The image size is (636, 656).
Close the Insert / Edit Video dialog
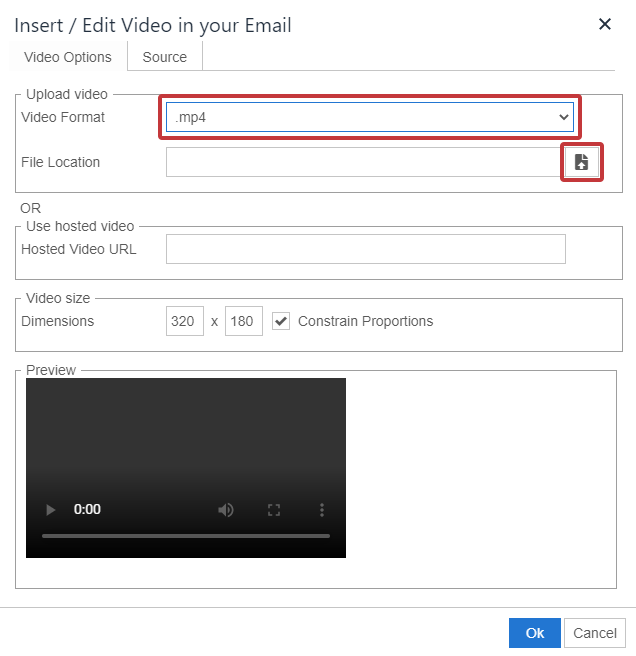pos(605,24)
